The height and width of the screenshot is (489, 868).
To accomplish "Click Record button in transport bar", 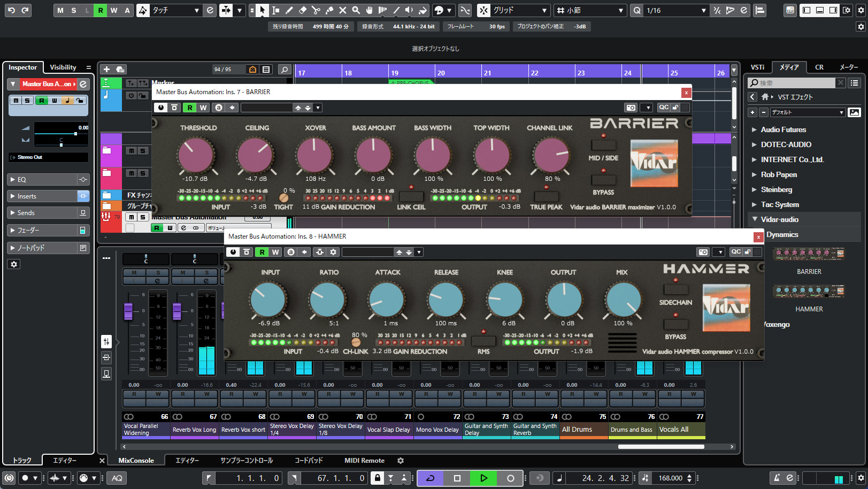I will click(x=510, y=478).
